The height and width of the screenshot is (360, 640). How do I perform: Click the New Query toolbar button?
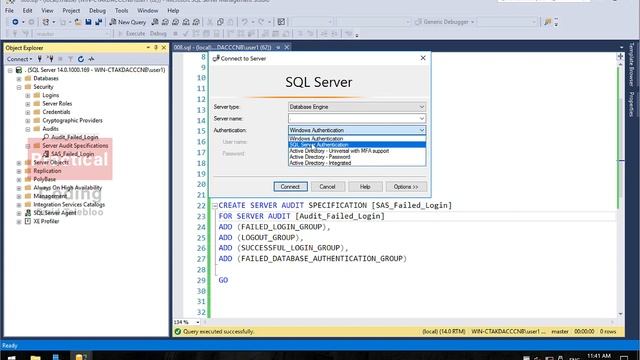(x=128, y=22)
